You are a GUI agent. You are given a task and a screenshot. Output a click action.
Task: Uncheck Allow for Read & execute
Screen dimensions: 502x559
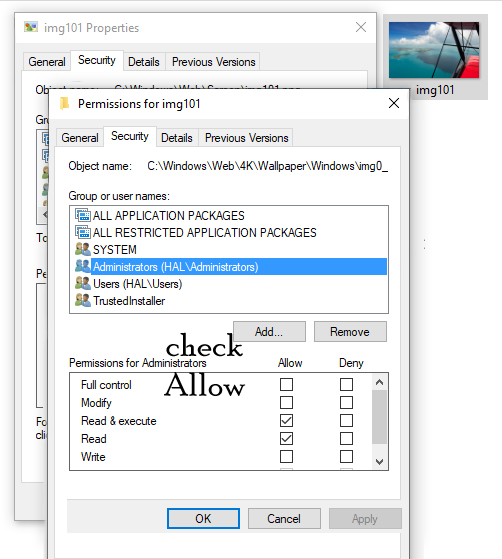click(286, 421)
